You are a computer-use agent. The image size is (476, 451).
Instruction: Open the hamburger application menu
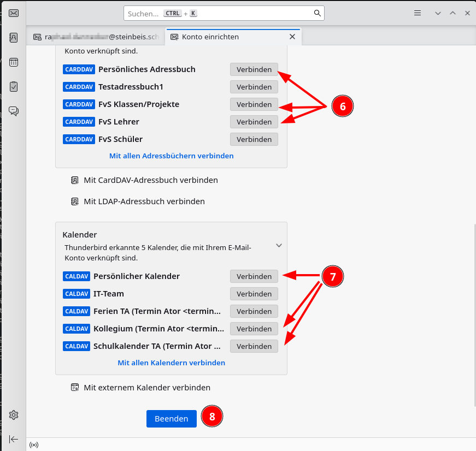(x=418, y=13)
